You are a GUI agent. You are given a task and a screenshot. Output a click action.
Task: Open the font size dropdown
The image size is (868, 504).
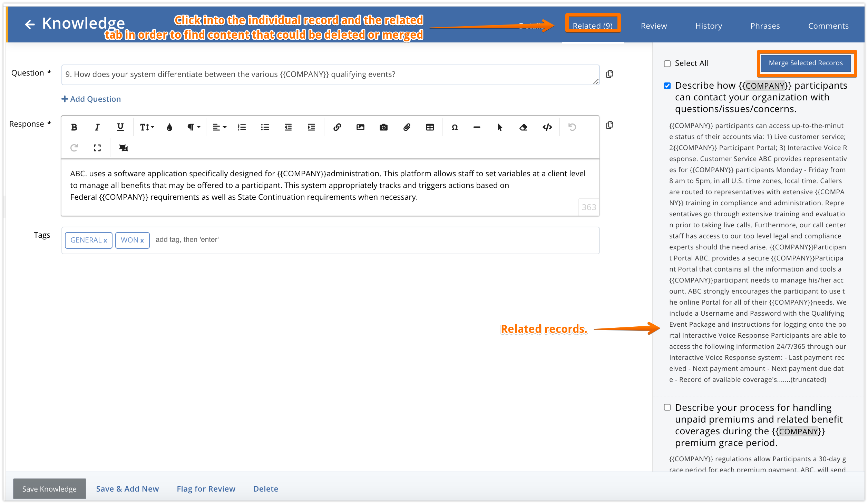[x=147, y=127]
